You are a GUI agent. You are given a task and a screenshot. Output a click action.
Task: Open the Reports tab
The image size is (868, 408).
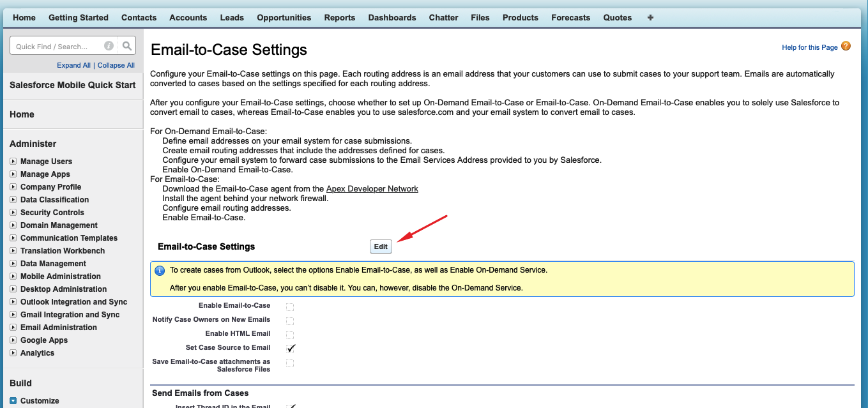(x=340, y=17)
